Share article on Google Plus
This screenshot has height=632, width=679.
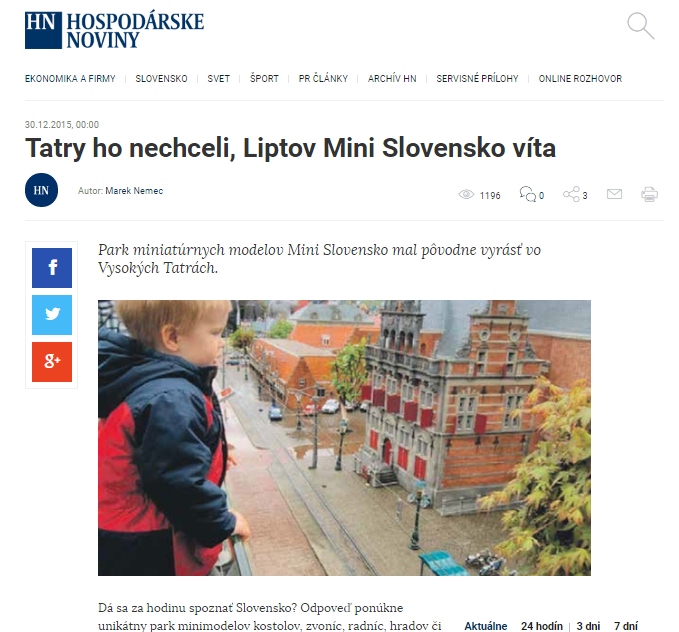(x=52, y=362)
